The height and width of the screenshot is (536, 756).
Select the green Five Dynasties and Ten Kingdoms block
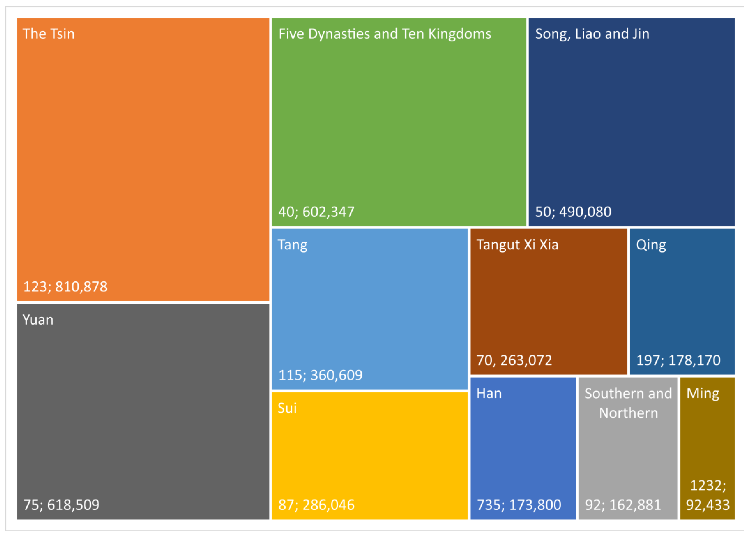(x=398, y=122)
